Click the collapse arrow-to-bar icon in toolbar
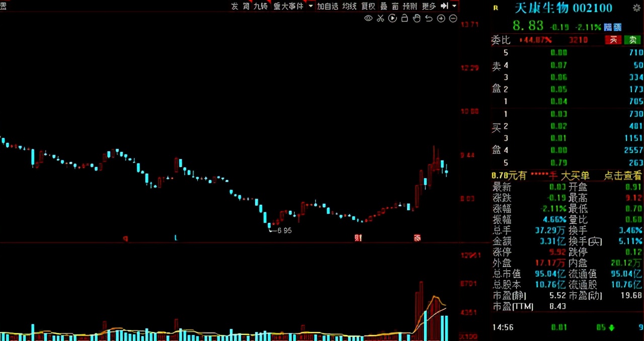Screen dimensions: 644x341 point(444,6)
